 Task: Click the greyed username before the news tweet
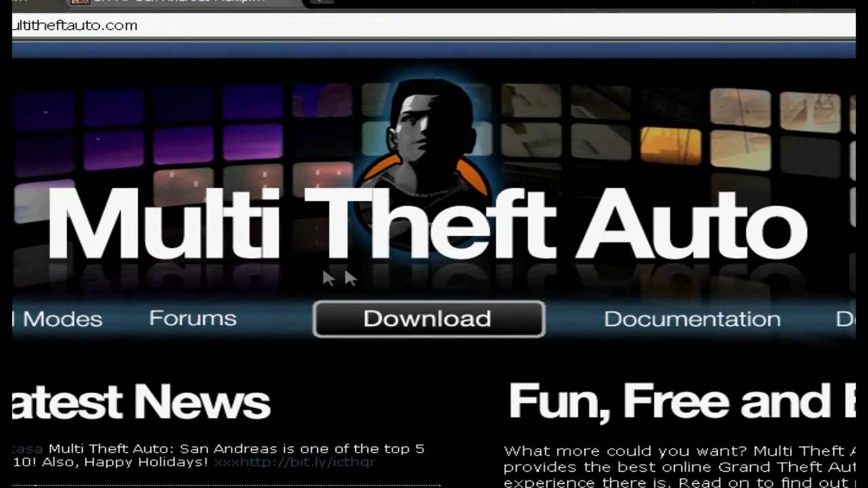click(x=28, y=449)
